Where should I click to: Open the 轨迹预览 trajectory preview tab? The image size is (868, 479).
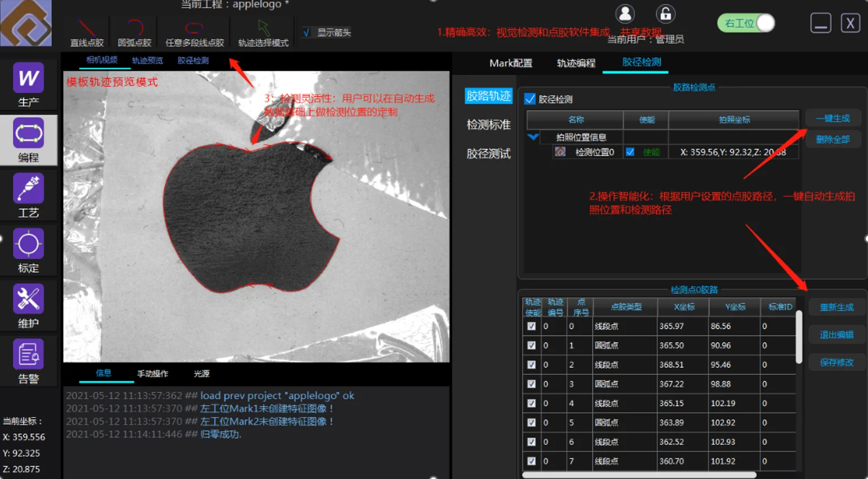[x=148, y=61]
